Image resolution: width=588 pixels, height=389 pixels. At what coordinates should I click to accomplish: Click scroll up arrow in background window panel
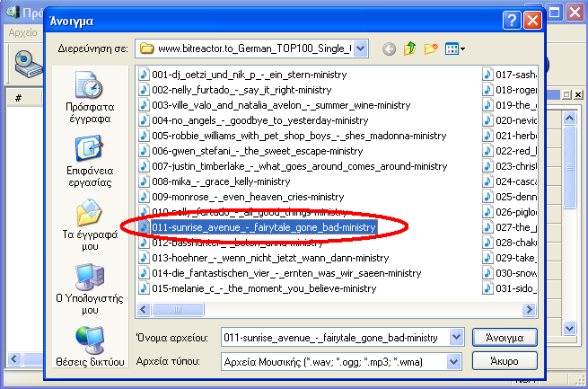tap(570, 119)
